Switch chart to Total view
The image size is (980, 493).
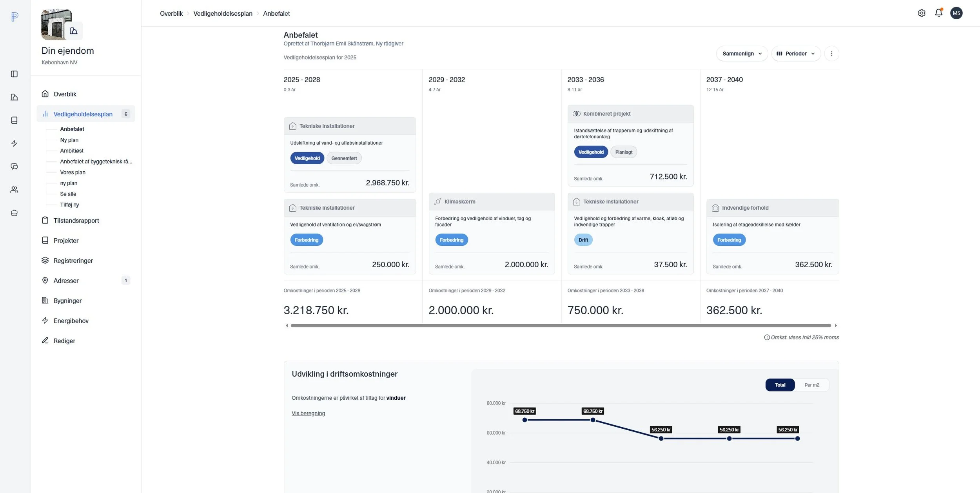point(780,385)
